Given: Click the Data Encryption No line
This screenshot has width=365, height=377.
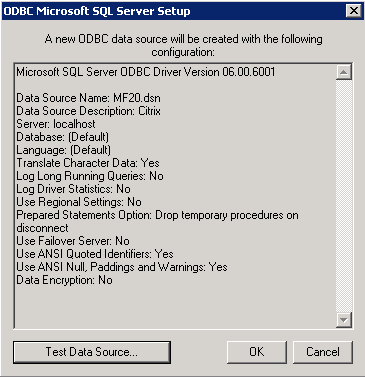Looking at the screenshot, I should click(64, 280).
